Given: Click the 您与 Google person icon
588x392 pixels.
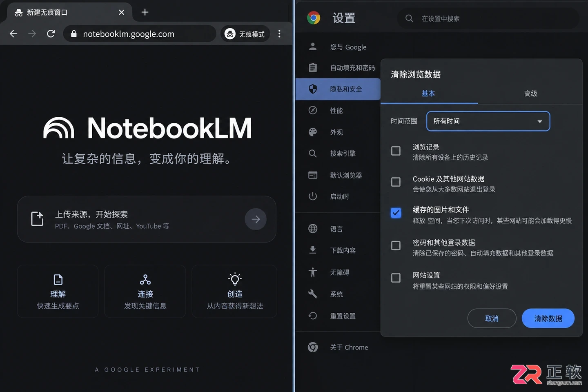Looking at the screenshot, I should pos(313,47).
